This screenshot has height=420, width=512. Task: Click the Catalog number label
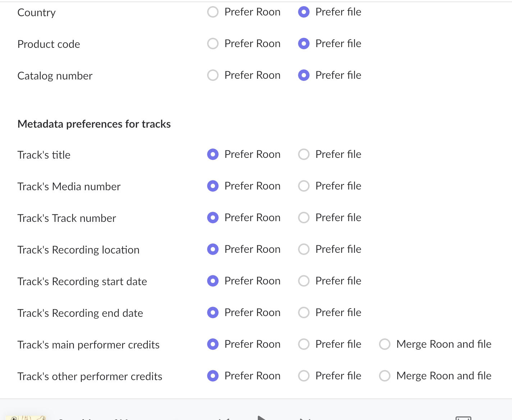click(x=55, y=76)
